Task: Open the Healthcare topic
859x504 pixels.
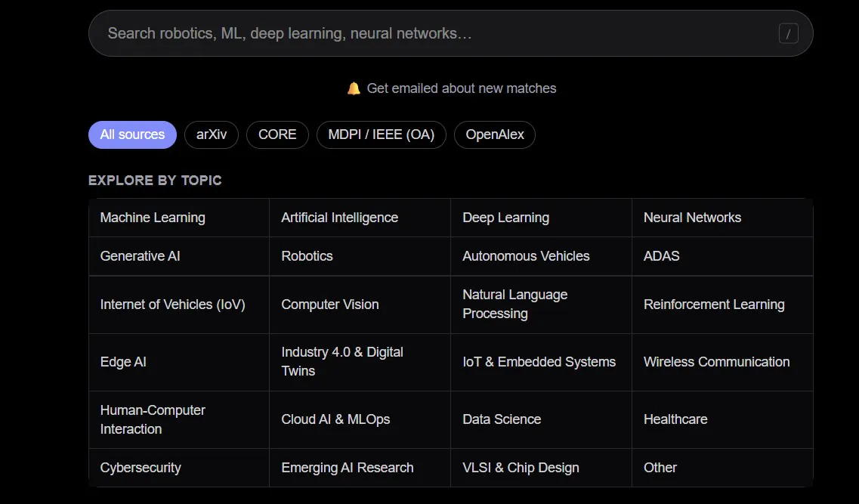Action: coord(722,419)
